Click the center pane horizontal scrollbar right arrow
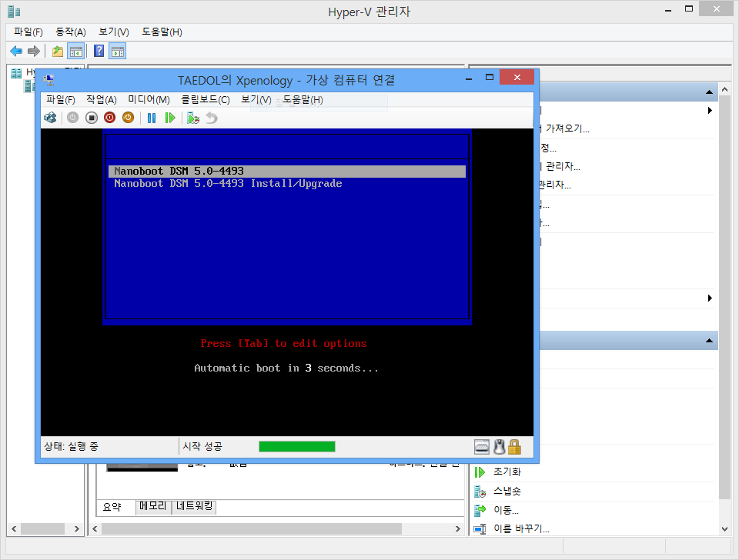 point(457,529)
